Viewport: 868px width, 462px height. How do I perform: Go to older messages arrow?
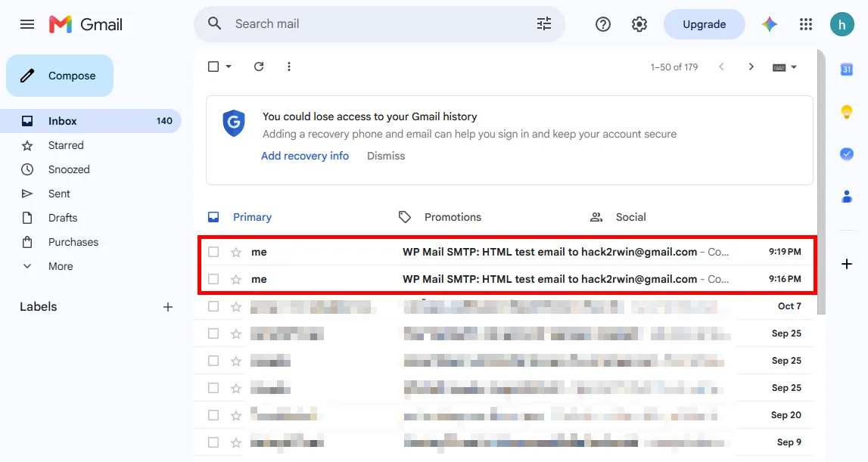[x=751, y=67]
